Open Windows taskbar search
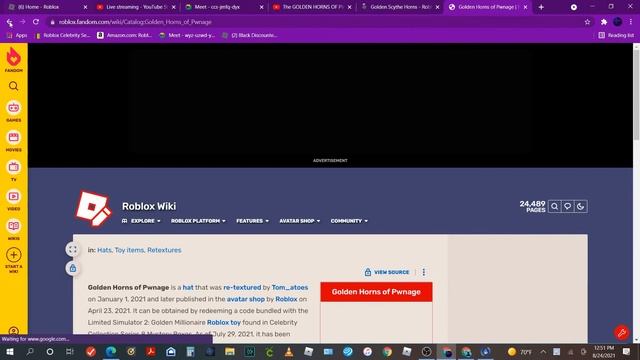 (30, 351)
